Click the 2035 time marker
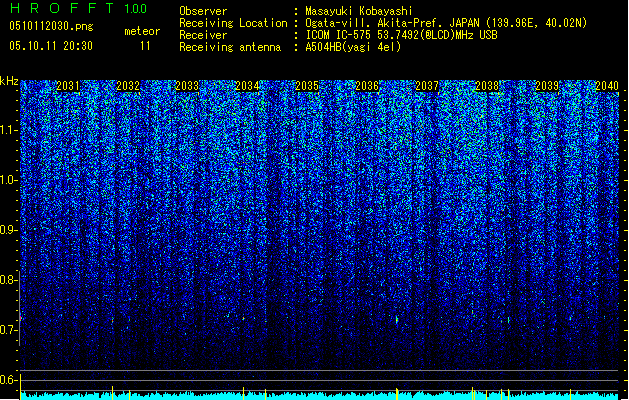629x400 pixels. [x=307, y=86]
